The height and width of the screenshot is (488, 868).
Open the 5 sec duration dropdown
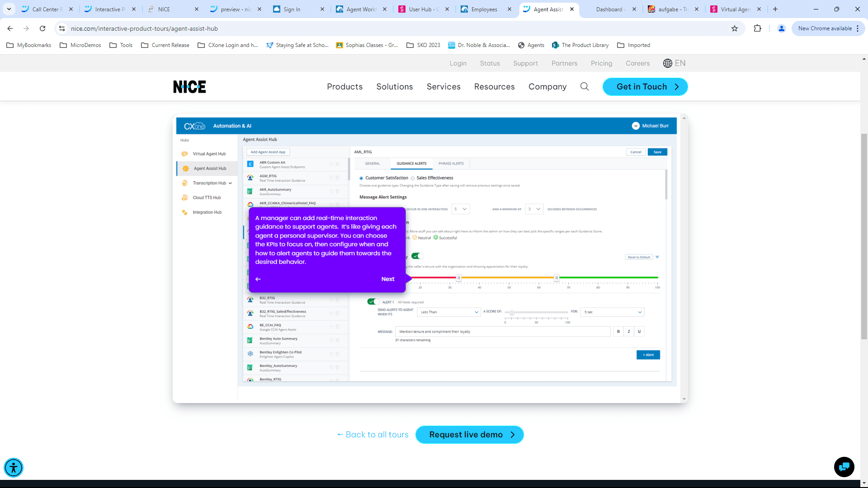pyautogui.click(x=613, y=312)
